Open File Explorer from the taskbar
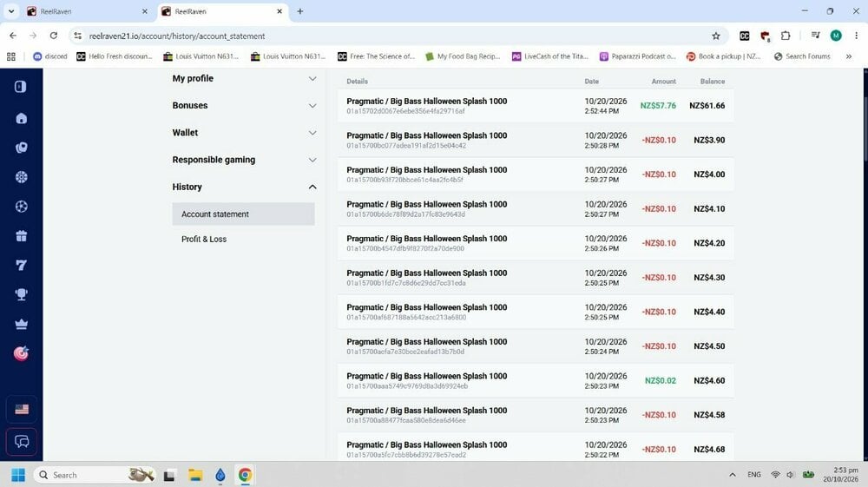This screenshot has width=868, height=487. click(194, 475)
